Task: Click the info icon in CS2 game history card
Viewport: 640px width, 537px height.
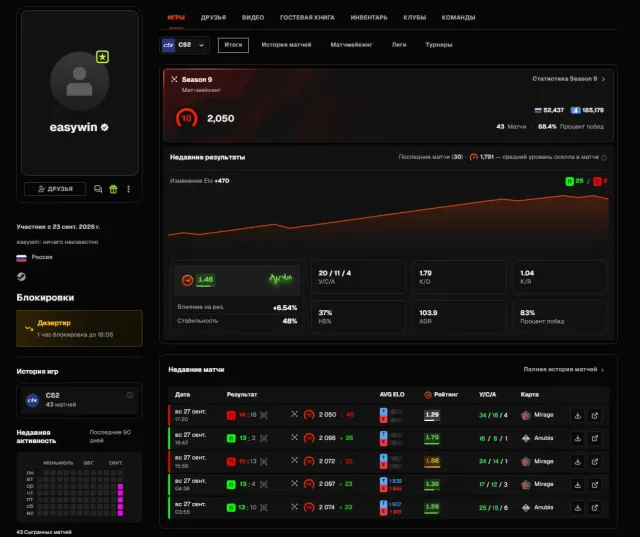Action: [130, 395]
